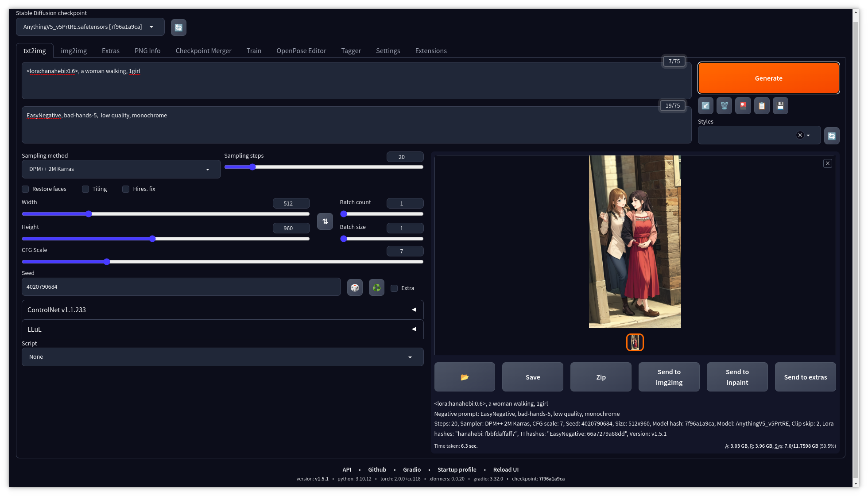The height and width of the screenshot is (496, 868).
Task: Open the Styles dropdown arrow
Action: [x=808, y=136]
